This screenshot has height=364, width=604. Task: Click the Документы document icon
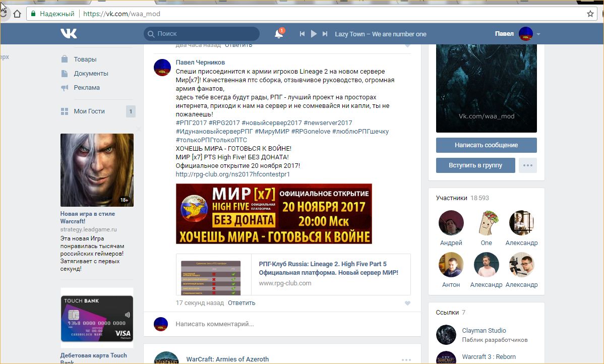(65, 73)
